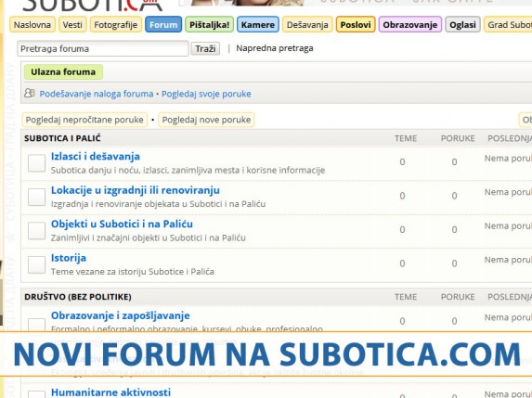Viewport: 532px width, 398px height.
Task: Open Pogledaj svoje poruke link
Action: [x=206, y=94]
